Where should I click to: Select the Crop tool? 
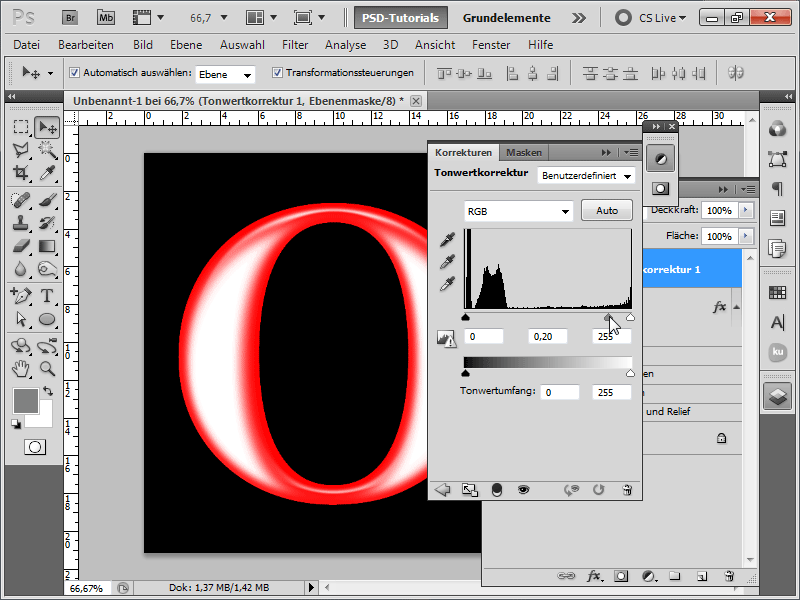tap(21, 173)
